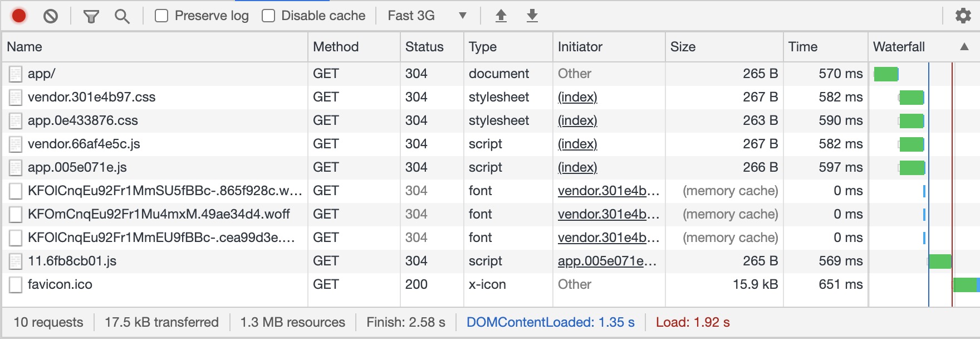Sort requests by Name column
This screenshot has height=339, width=980.
pyautogui.click(x=155, y=47)
